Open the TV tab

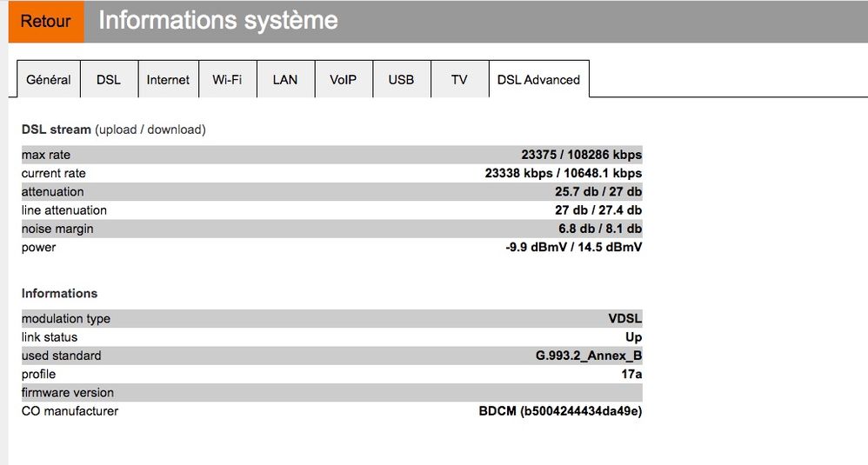click(459, 79)
